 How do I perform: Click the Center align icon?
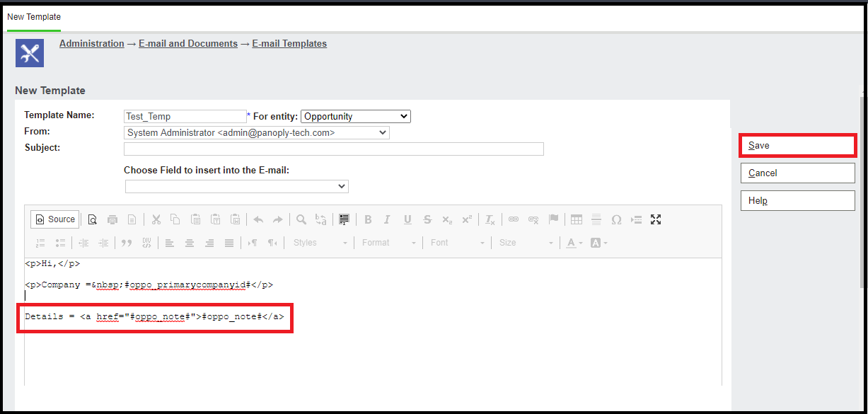coord(190,243)
